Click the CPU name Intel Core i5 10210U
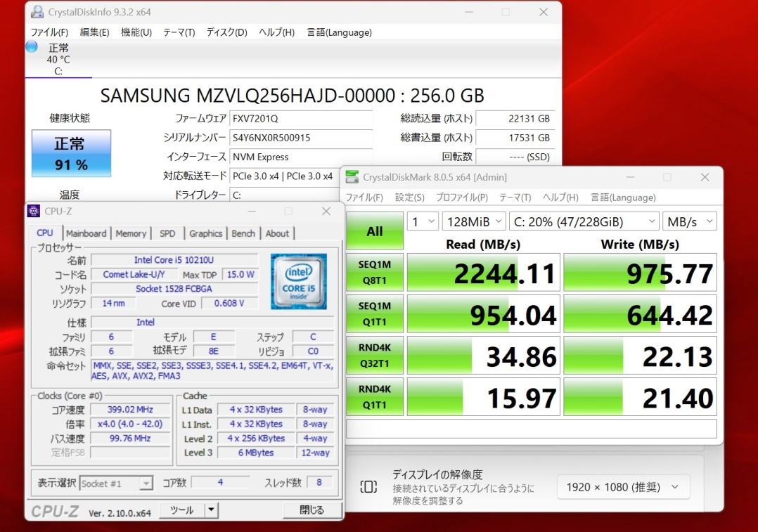 pos(174,260)
